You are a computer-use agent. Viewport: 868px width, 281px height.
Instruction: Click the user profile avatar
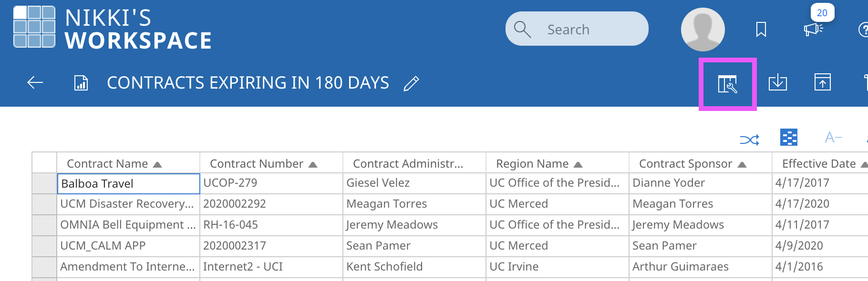click(x=703, y=30)
